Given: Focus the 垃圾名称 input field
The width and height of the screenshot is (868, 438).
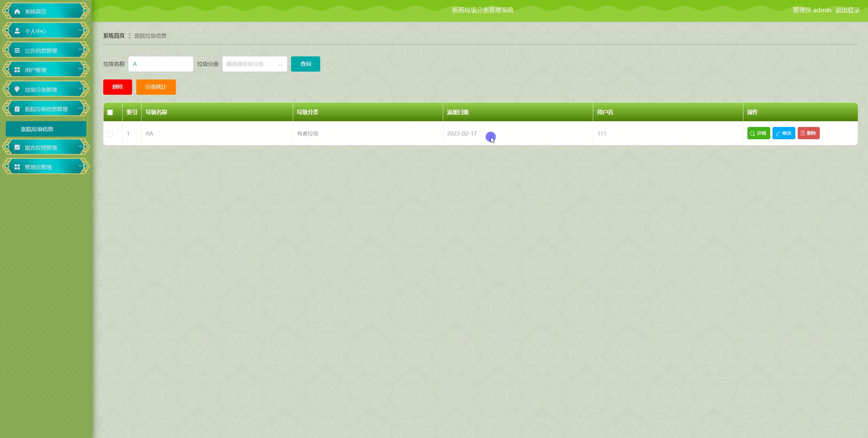Looking at the screenshot, I should coord(161,64).
